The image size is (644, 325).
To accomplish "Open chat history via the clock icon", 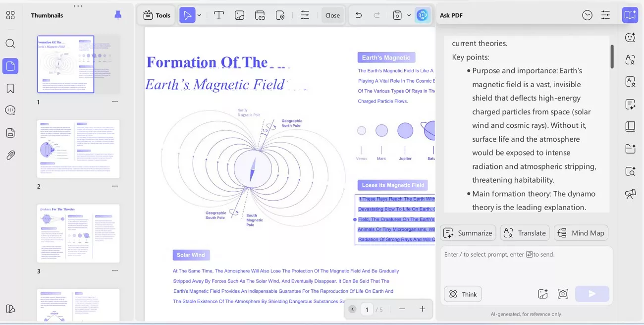I will coord(587,15).
